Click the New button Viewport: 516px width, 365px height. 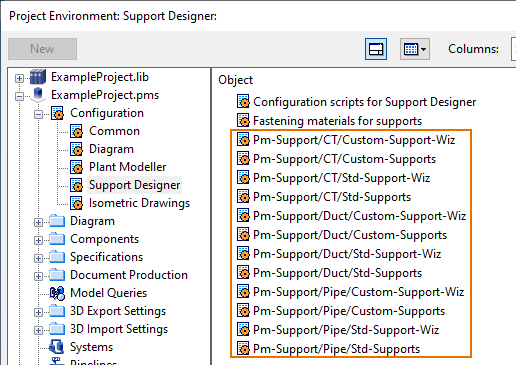42,49
